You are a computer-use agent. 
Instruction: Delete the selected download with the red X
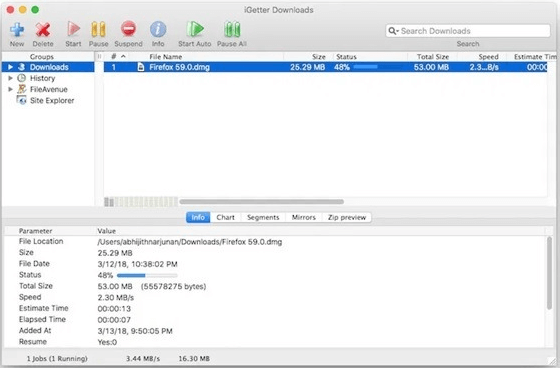[43, 30]
